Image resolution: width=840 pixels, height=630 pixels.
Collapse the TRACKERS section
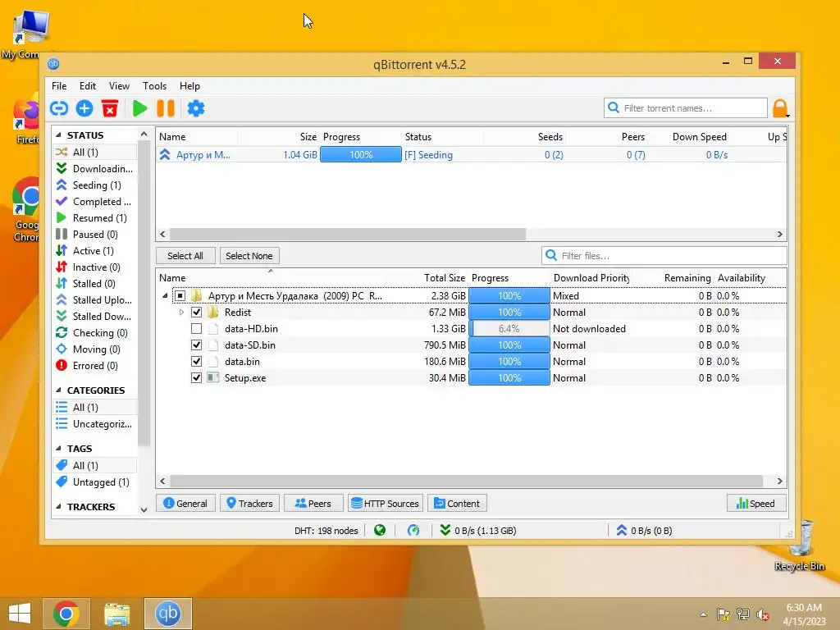pos(58,507)
